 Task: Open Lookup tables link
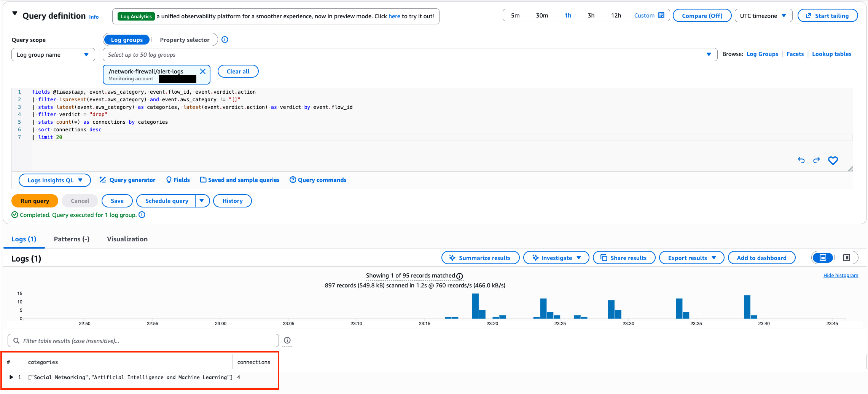point(831,54)
